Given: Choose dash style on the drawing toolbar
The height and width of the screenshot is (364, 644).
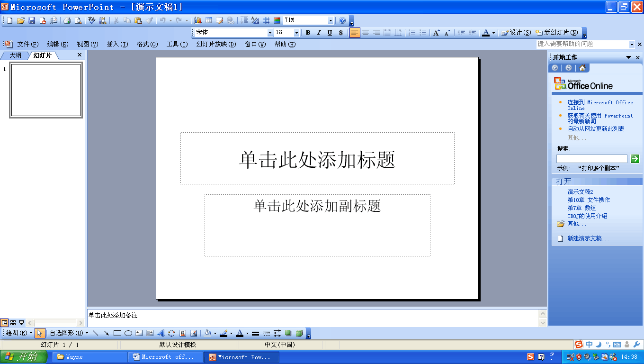Looking at the screenshot, I should coord(267,333).
